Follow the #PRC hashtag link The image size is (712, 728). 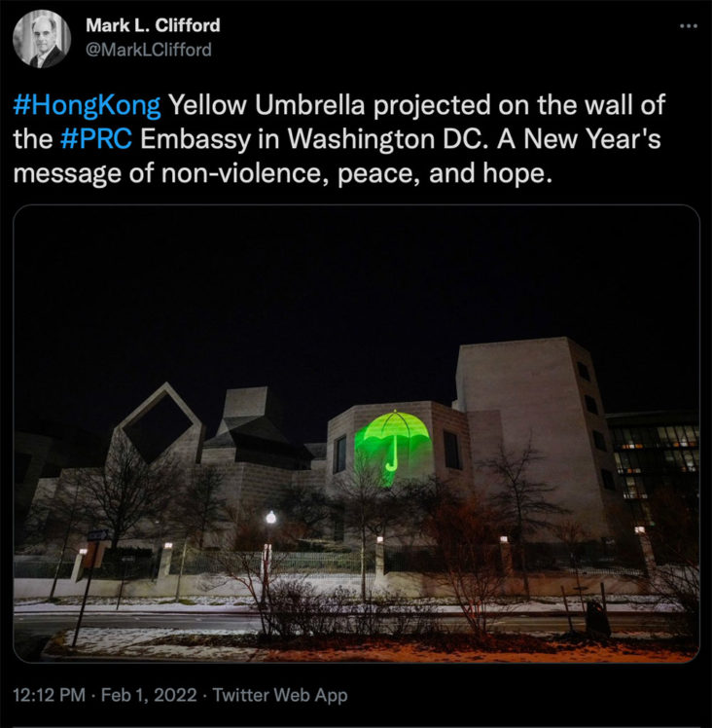96,139
